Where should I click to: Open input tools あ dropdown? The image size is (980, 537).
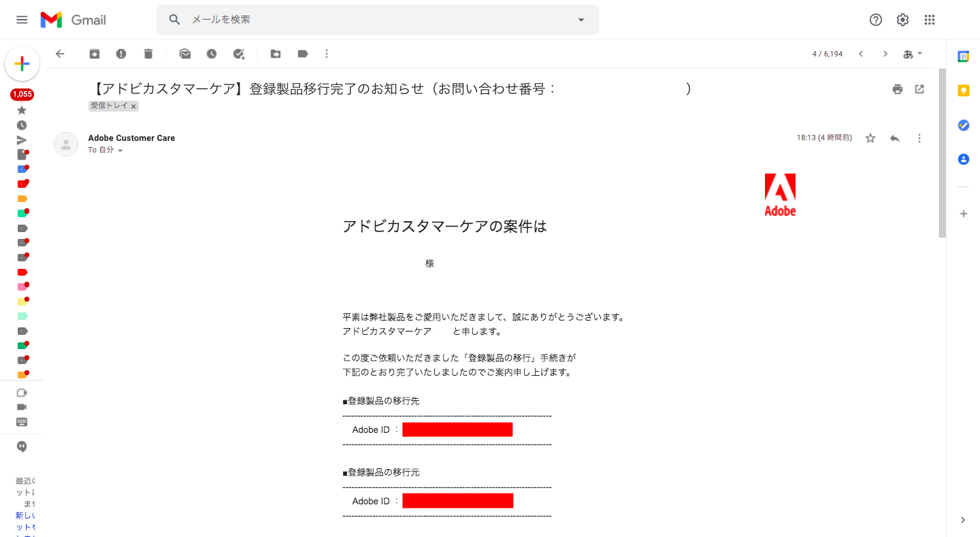tap(913, 54)
